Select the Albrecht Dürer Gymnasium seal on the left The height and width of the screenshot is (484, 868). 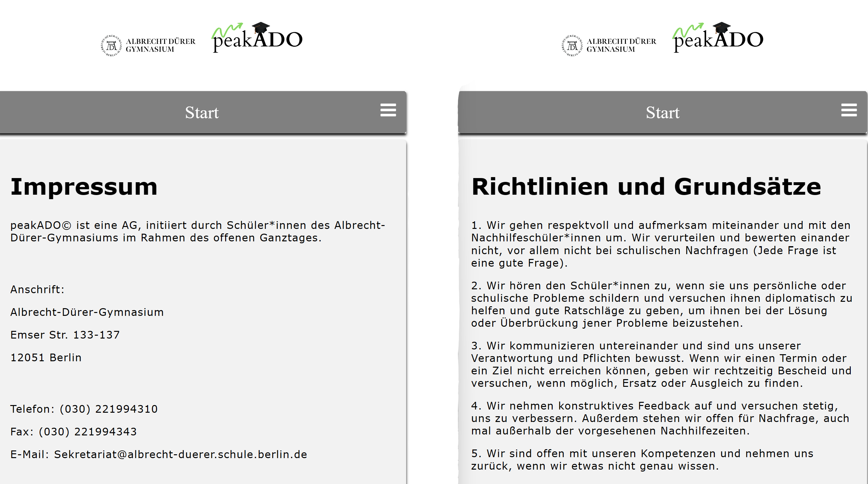112,46
